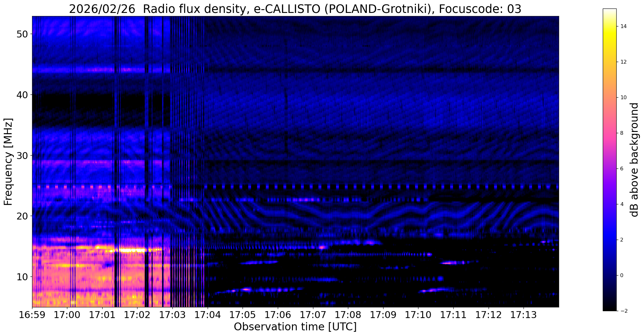
Task: Click the 17:04 time tick label
Action: 208,315
